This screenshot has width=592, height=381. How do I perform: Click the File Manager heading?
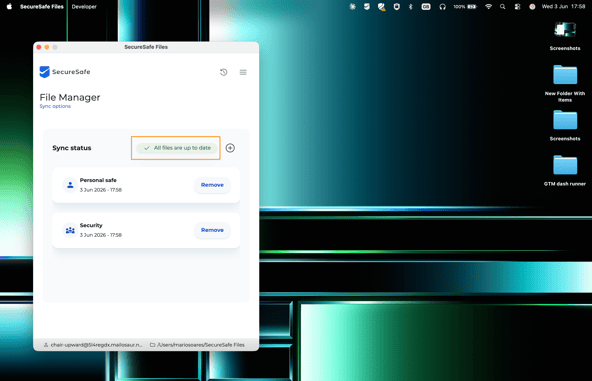70,97
